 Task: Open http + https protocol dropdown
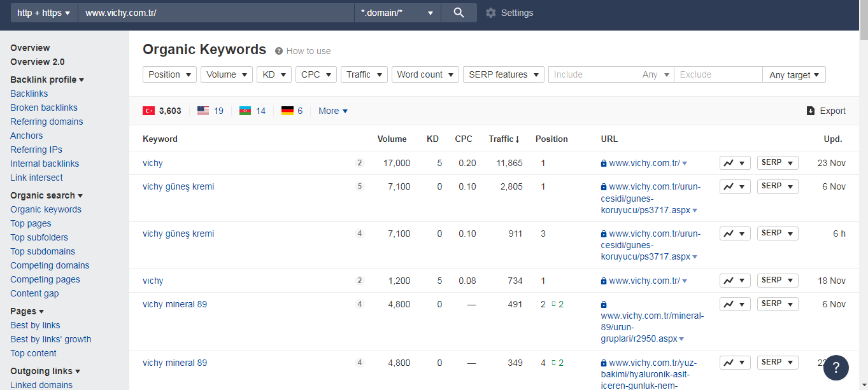pos(44,13)
